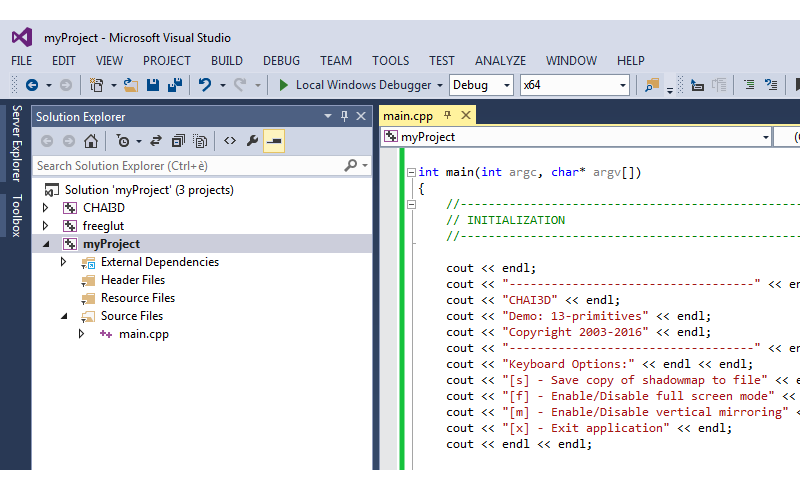Screen dimensions: 800x490
Task: Open the PROJECT menu
Action: pos(167,61)
